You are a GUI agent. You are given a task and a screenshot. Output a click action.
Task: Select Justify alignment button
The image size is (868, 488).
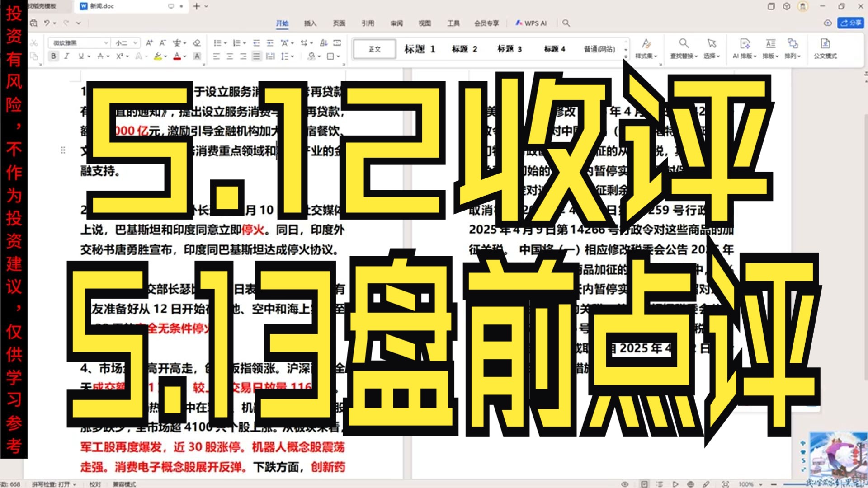(257, 56)
